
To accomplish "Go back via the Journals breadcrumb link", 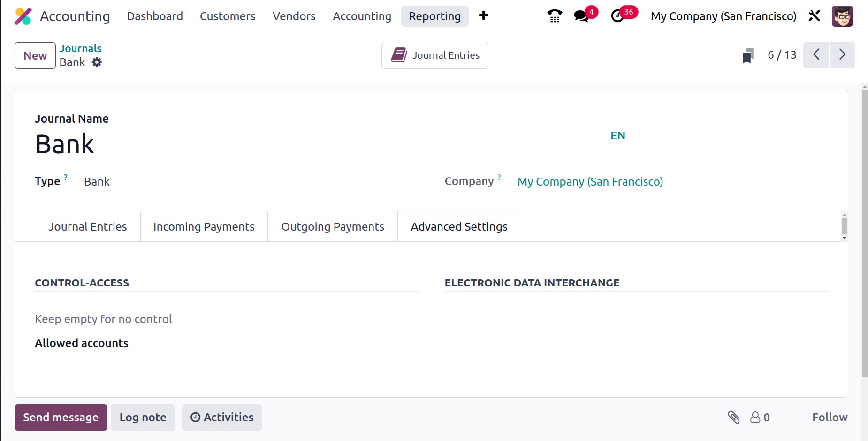I will tap(80, 48).
